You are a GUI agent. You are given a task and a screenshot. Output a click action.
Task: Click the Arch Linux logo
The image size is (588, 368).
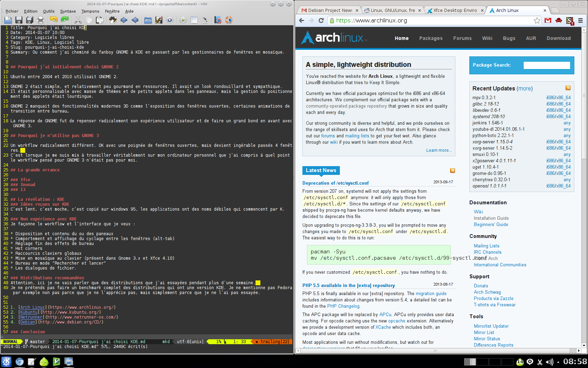334,38
